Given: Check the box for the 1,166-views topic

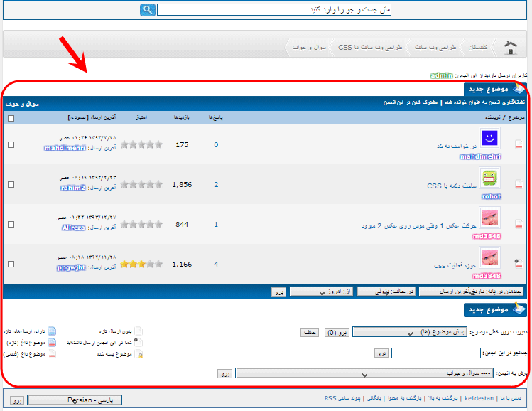Looking at the screenshot, I should click(x=11, y=264).
